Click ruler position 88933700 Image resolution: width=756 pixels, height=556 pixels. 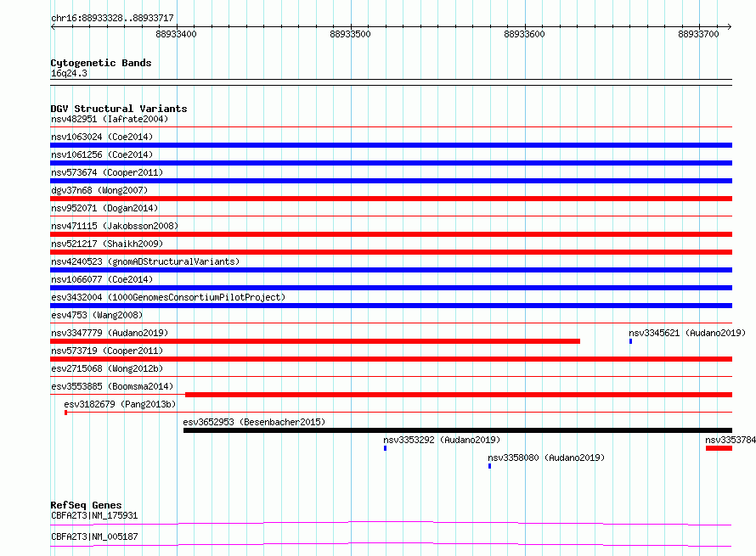pos(698,34)
